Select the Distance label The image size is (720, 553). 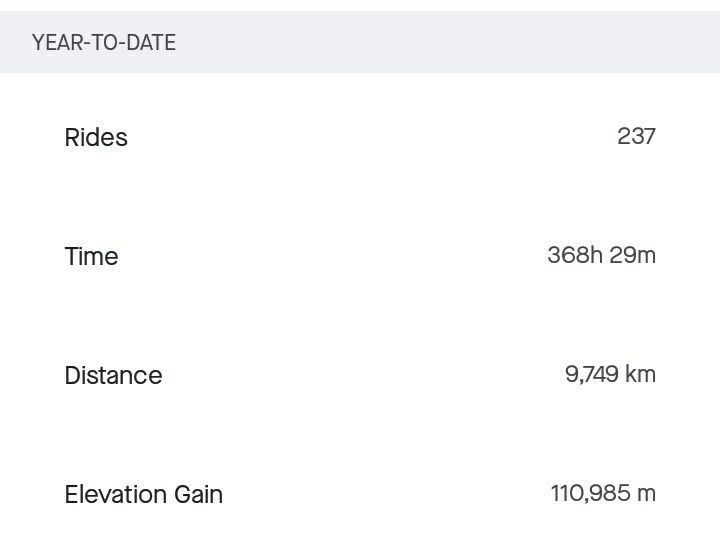pos(113,375)
